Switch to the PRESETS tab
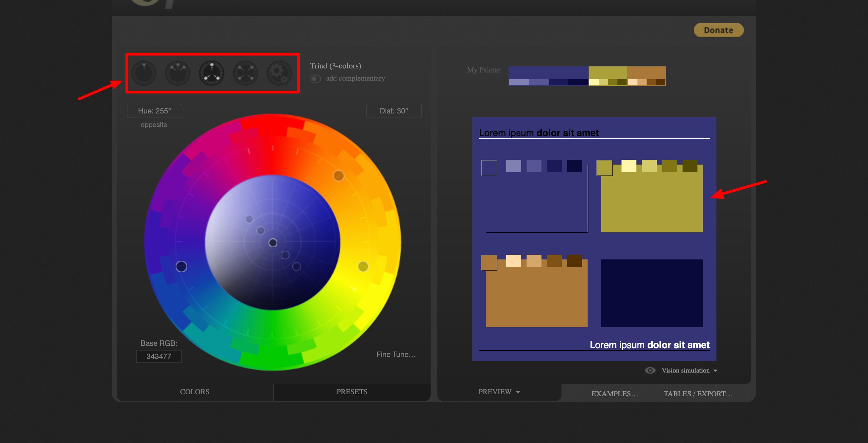Viewport: 868px width, 443px height. click(352, 392)
